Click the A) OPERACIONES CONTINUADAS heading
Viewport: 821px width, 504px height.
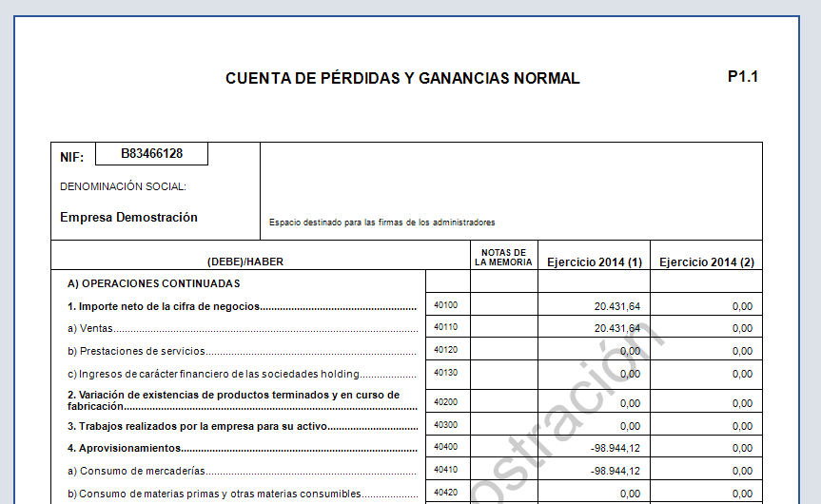[x=153, y=283]
